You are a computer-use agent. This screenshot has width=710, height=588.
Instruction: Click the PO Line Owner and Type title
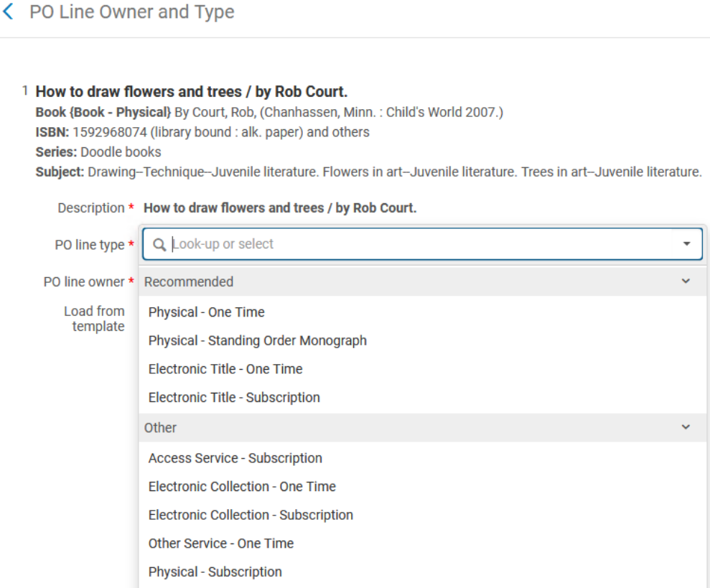[131, 13]
